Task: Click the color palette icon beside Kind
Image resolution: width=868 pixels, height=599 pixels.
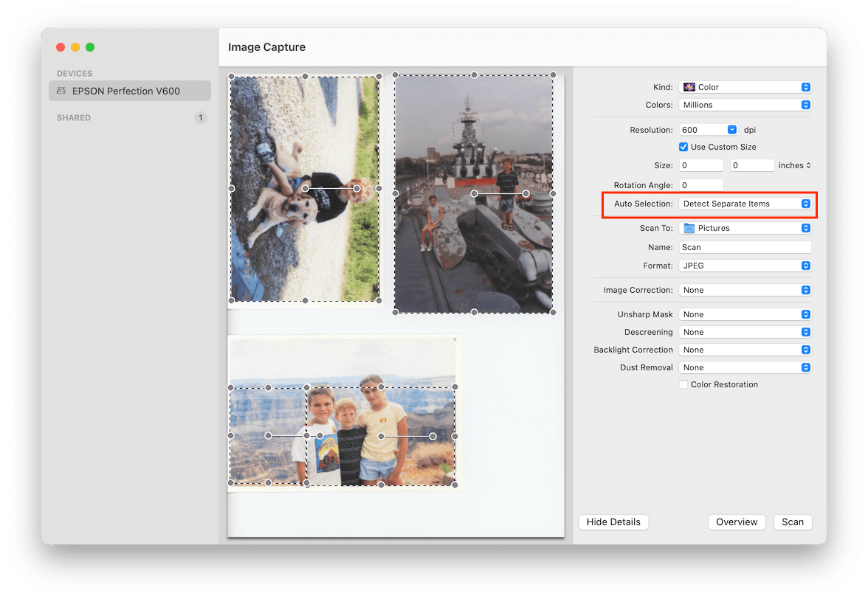Action: (x=689, y=87)
